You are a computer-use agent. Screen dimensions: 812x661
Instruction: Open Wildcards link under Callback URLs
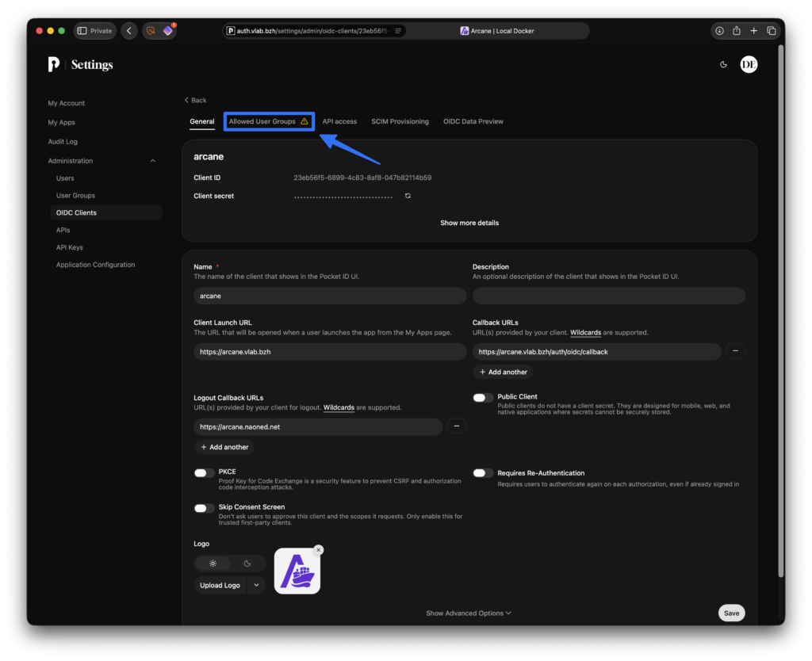pos(586,332)
